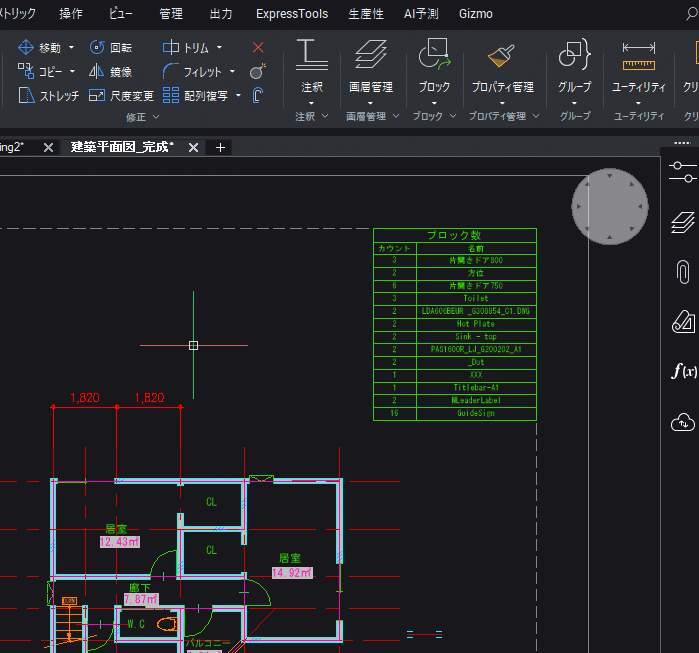Open the settings sliders panel icon

coord(683,172)
